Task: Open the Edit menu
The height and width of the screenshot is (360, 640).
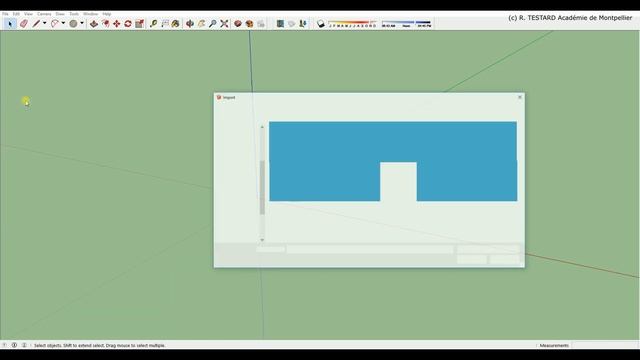Action: 16,14
